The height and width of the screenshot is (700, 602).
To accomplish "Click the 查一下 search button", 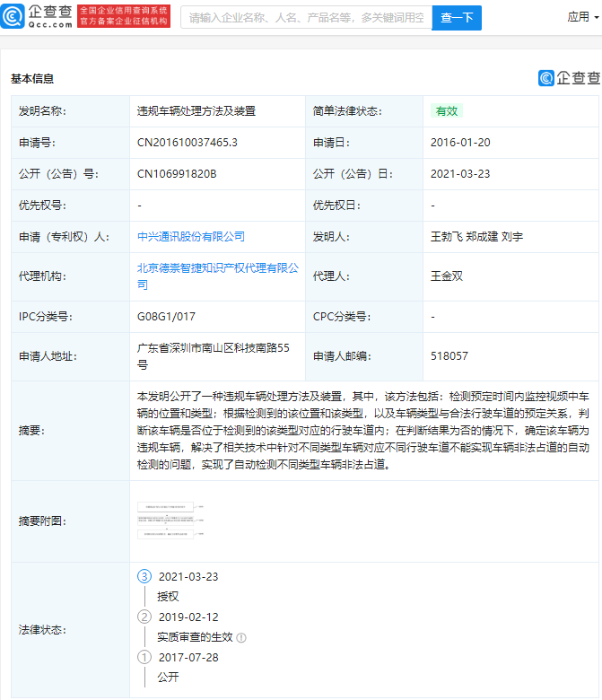I will tap(457, 17).
